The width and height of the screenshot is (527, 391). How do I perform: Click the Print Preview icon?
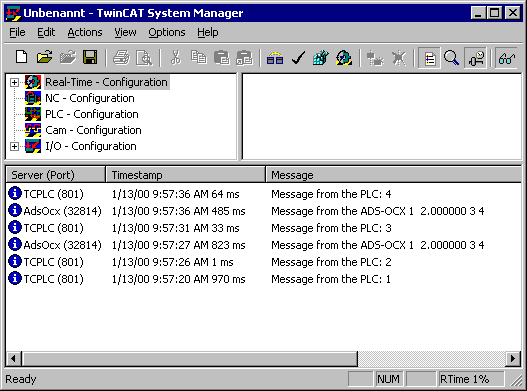(144, 57)
